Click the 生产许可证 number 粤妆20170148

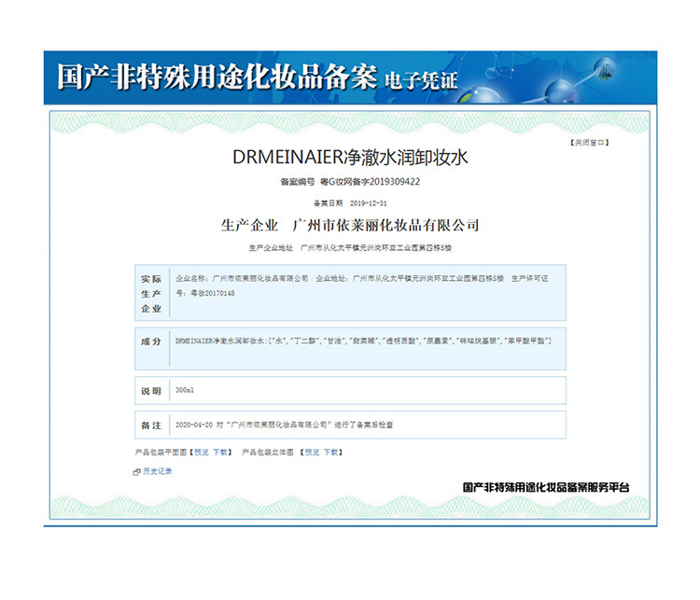[213, 293]
